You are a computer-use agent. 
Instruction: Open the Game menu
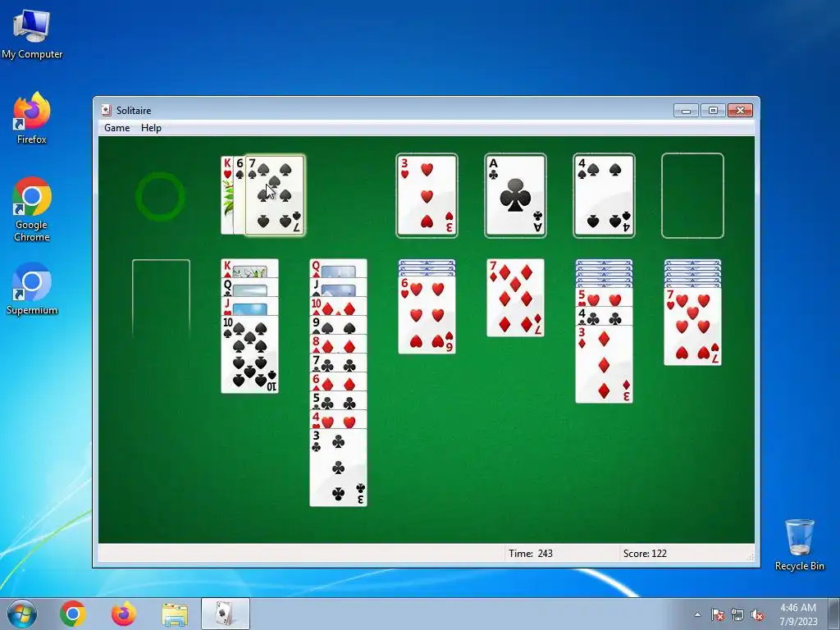click(116, 127)
